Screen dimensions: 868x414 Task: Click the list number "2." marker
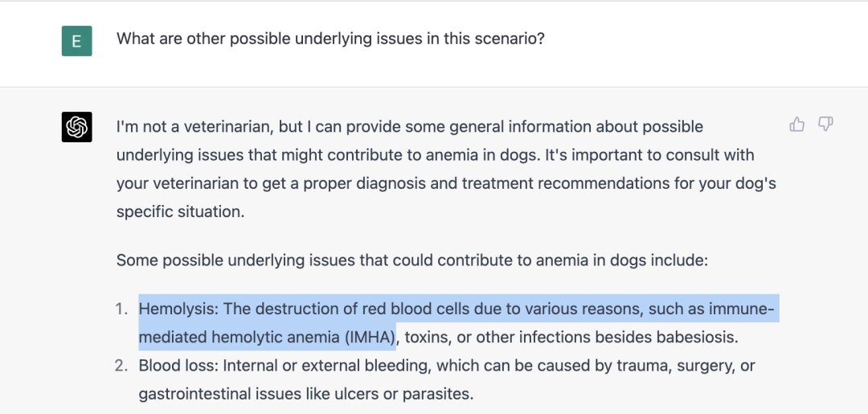(121, 366)
